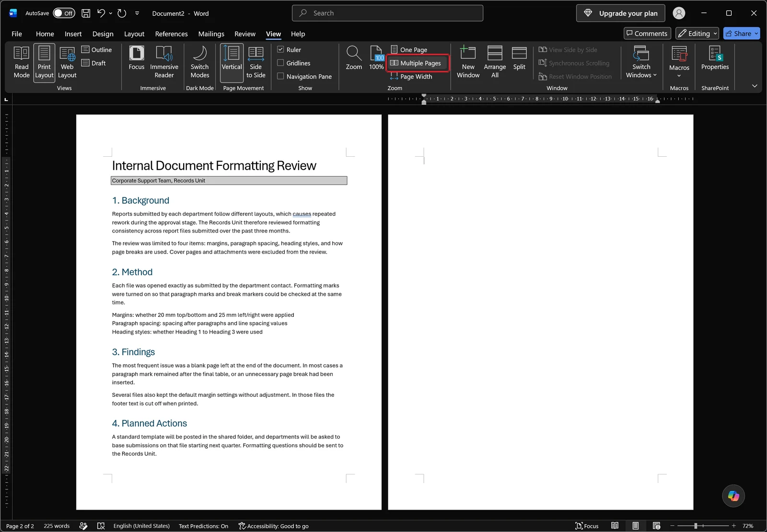767x532 pixels.
Task: Click the 72% zoom level
Action: point(748,526)
